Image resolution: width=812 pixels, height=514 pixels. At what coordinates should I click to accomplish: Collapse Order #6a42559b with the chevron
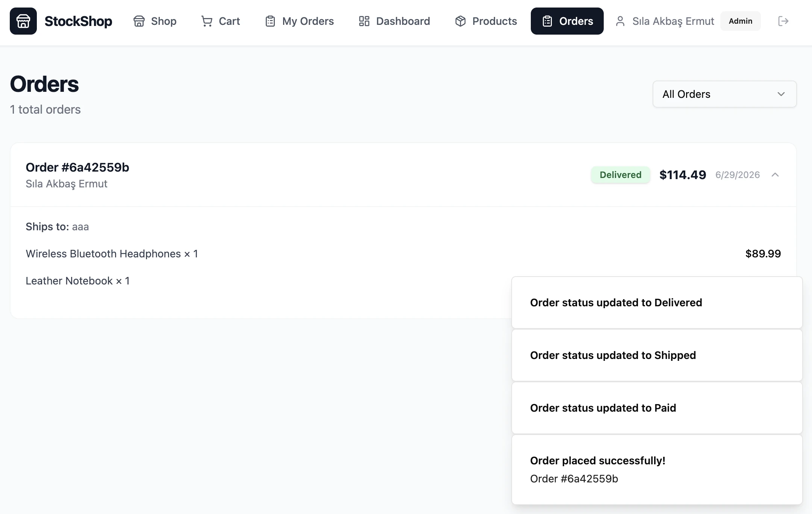775,175
